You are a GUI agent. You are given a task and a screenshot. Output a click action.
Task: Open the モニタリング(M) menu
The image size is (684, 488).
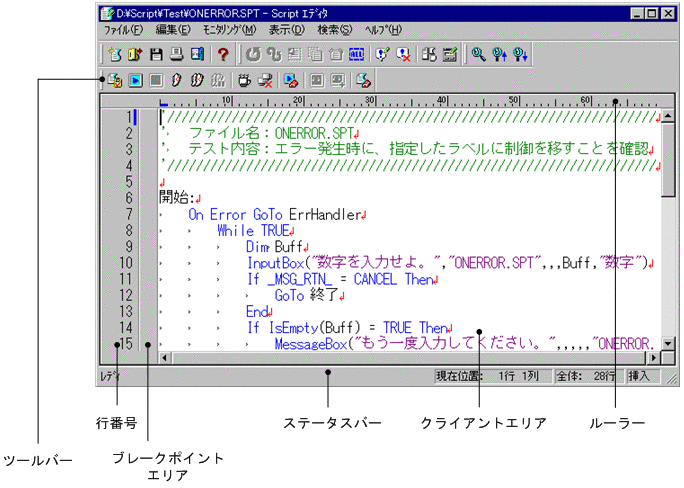(x=229, y=30)
